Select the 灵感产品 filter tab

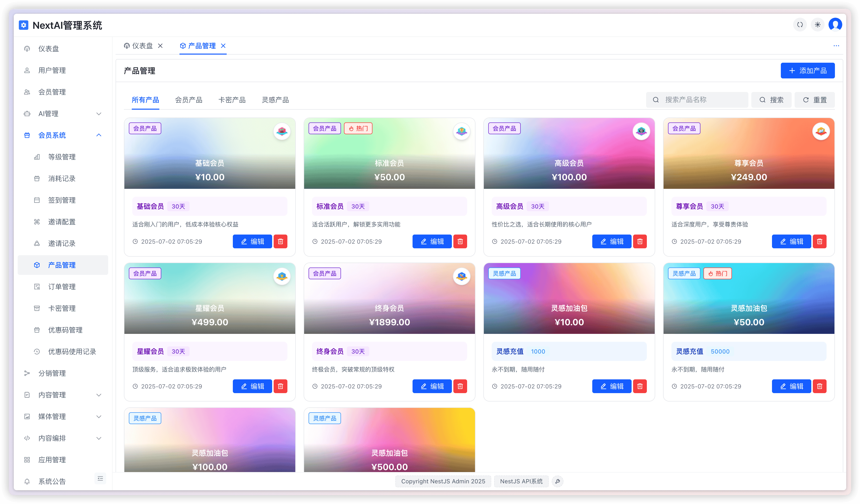pyautogui.click(x=275, y=100)
